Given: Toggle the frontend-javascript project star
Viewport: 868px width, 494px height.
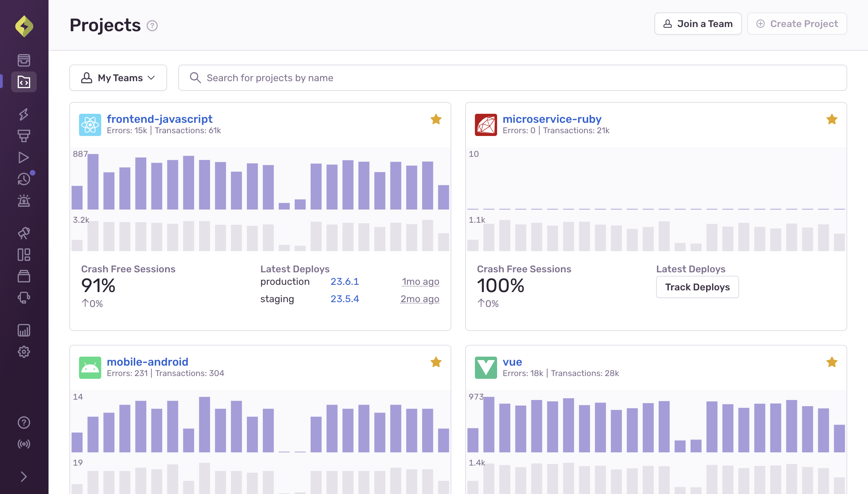Looking at the screenshot, I should (x=435, y=119).
